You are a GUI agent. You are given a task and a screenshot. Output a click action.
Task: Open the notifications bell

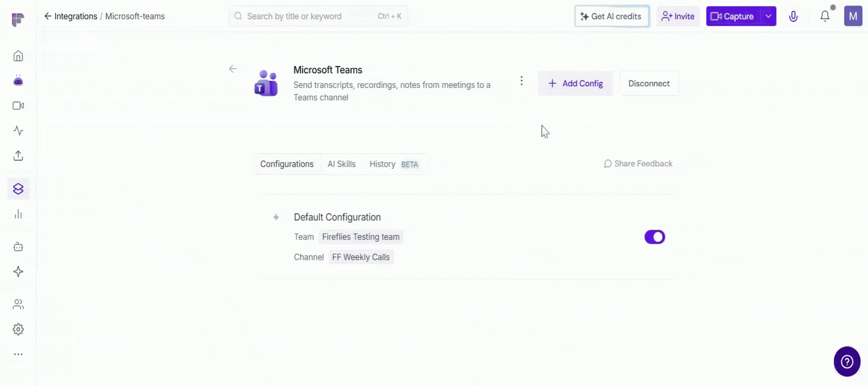825,16
